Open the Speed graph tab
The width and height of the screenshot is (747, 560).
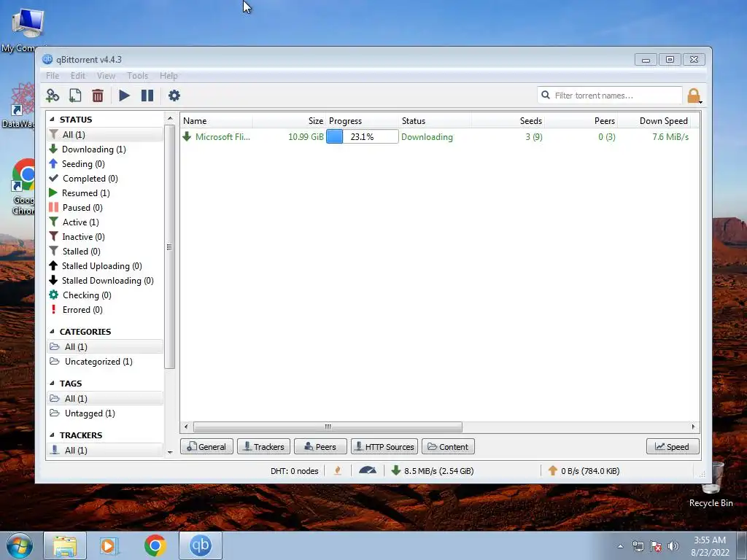point(673,447)
